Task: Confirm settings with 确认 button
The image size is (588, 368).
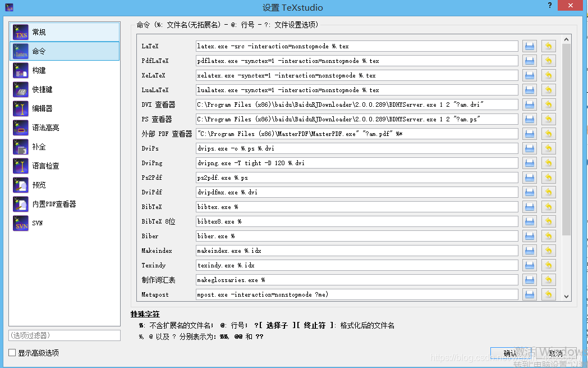Action: (511, 353)
